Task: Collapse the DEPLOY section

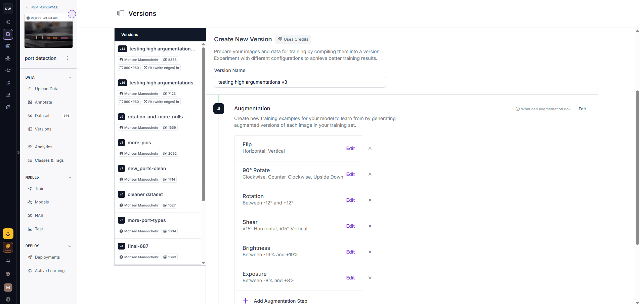Action: click(70, 246)
